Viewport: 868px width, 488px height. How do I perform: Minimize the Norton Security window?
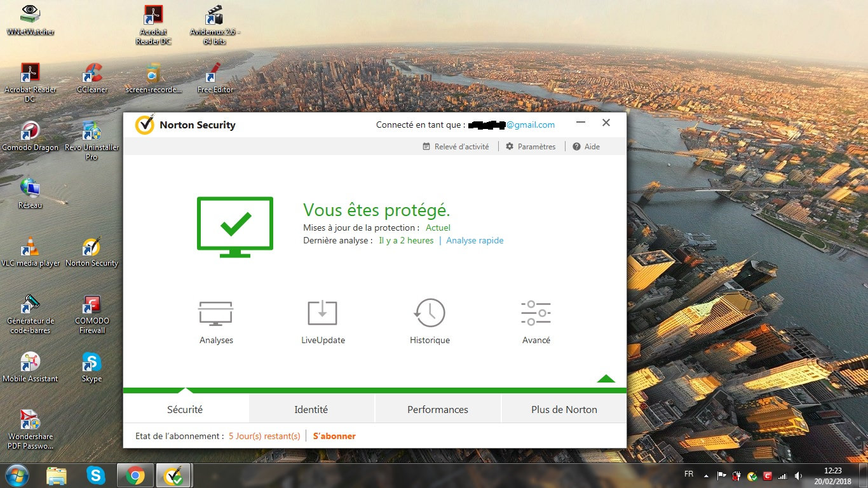click(581, 123)
